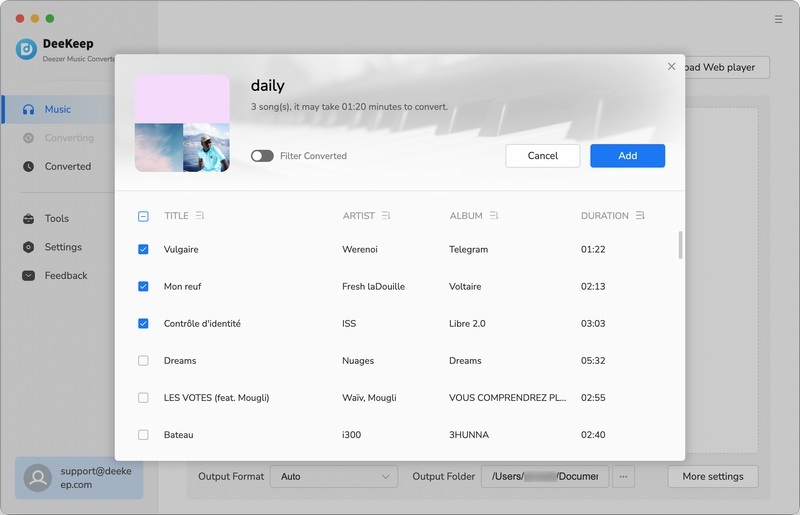Viewport: 800px width, 515px height.
Task: Sort songs by Title
Action: click(x=200, y=215)
